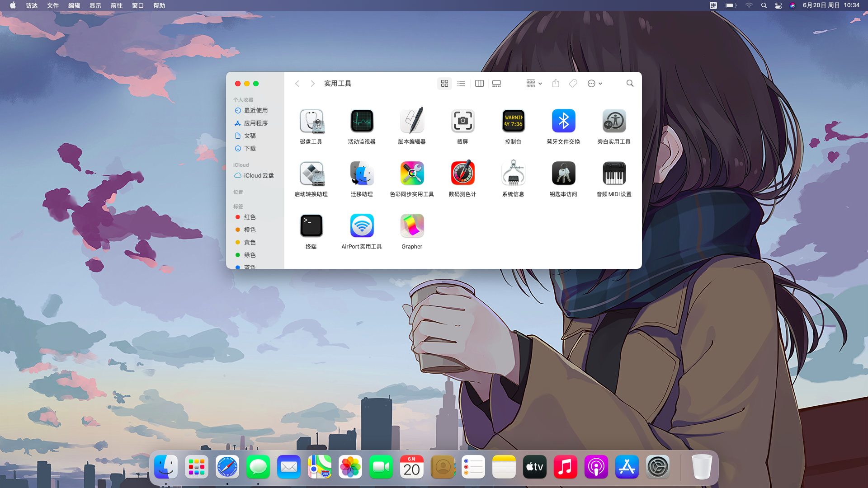This screenshot has width=868, height=488.
Task: Open the 前往 menu bar item
Action: tap(117, 5)
